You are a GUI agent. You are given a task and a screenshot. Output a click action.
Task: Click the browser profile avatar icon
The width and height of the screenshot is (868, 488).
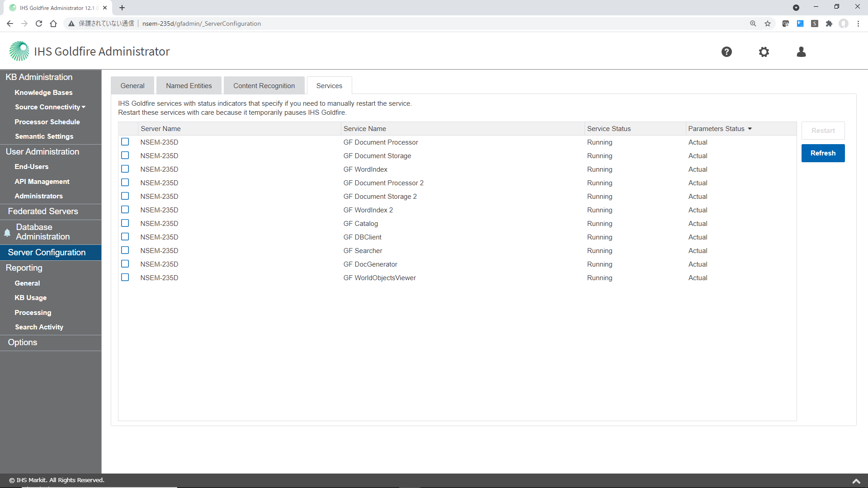[x=844, y=23]
